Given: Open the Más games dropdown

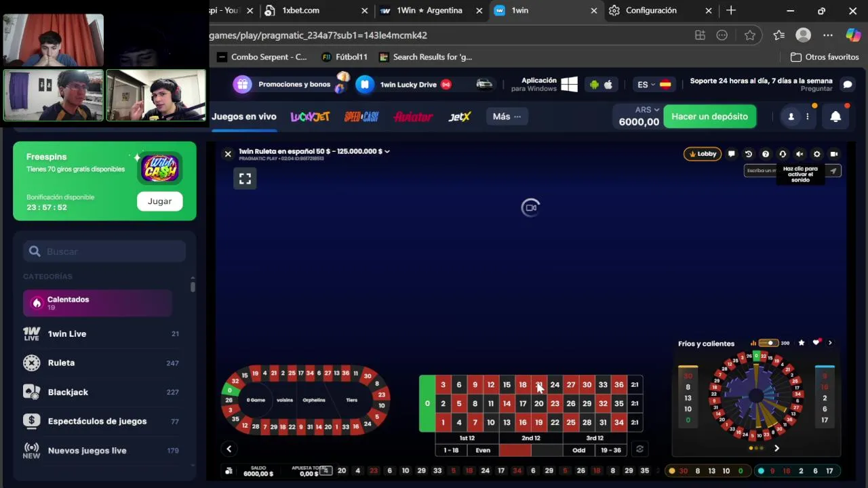Looking at the screenshot, I should (x=507, y=117).
